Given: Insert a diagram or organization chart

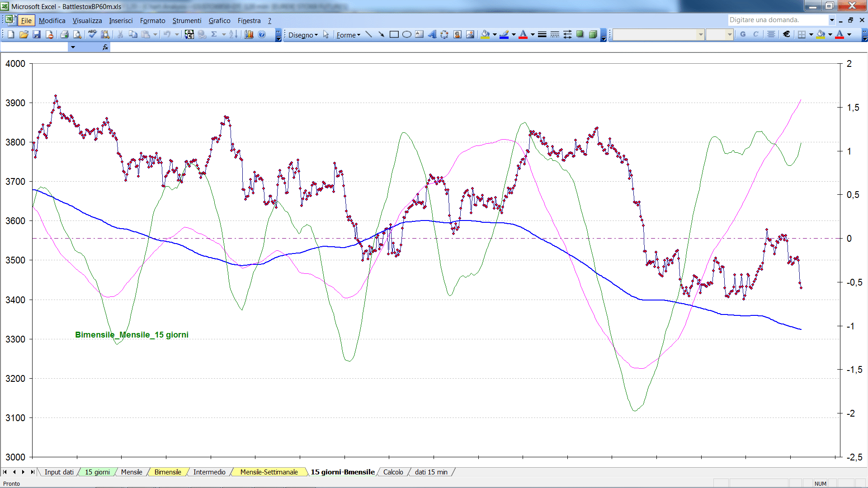Looking at the screenshot, I should point(444,34).
